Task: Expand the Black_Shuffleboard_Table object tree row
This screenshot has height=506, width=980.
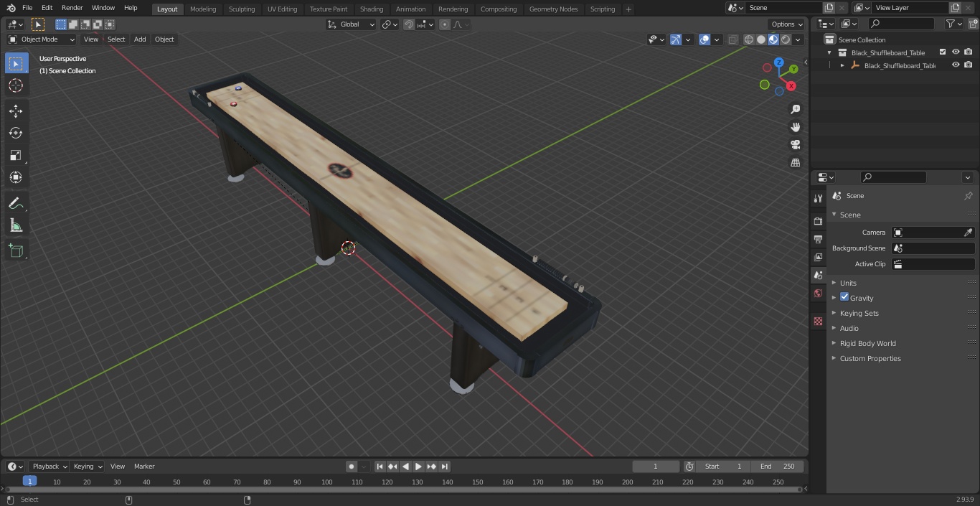Action: pyautogui.click(x=842, y=65)
